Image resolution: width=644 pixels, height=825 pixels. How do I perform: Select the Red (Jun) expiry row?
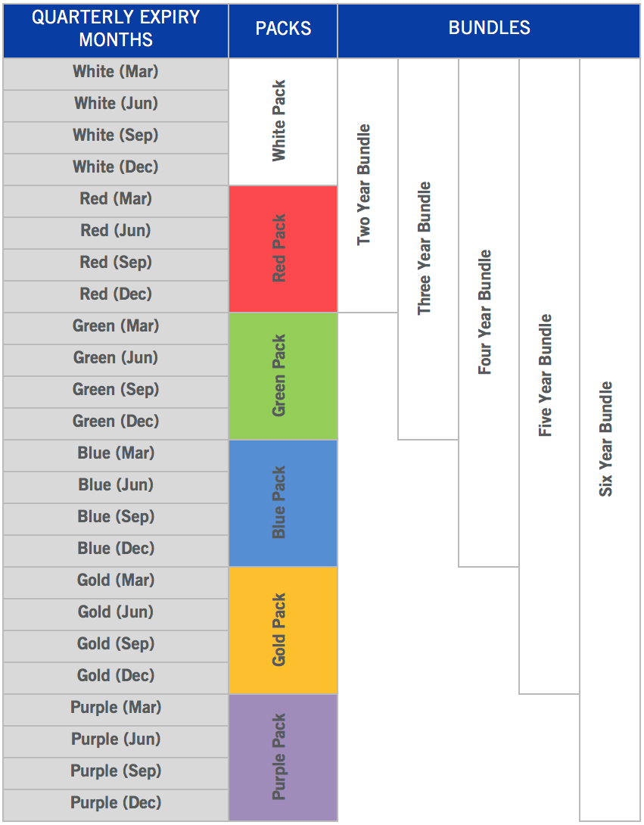[116, 231]
